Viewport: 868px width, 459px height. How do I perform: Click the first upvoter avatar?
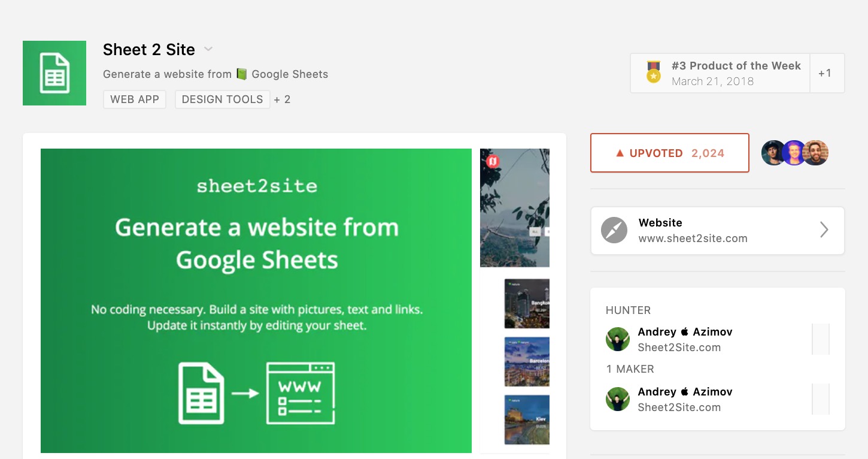click(773, 153)
